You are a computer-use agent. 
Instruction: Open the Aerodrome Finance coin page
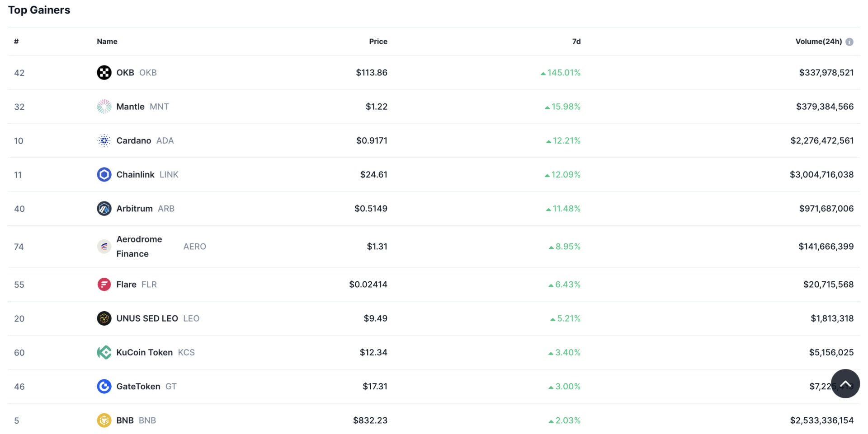click(x=139, y=246)
